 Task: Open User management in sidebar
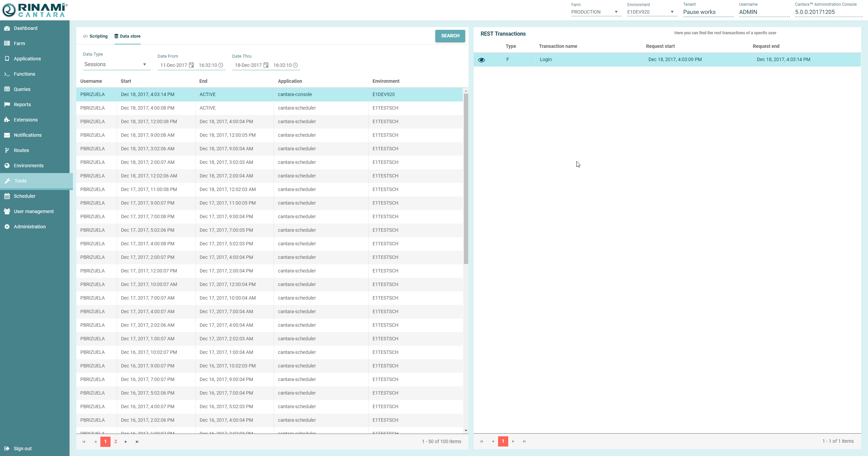click(34, 211)
